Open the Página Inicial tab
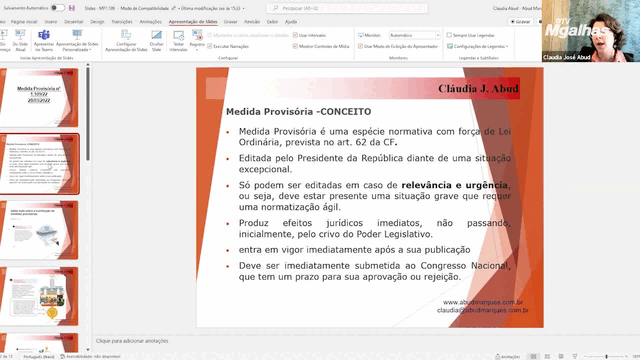 click(24, 22)
